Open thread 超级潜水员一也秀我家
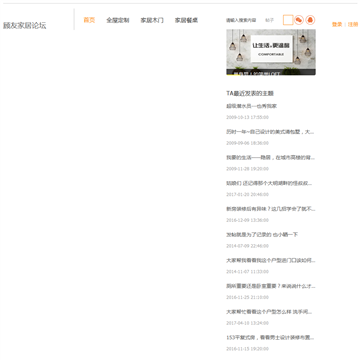Viewport: 360px width, 360px height. coord(251,106)
